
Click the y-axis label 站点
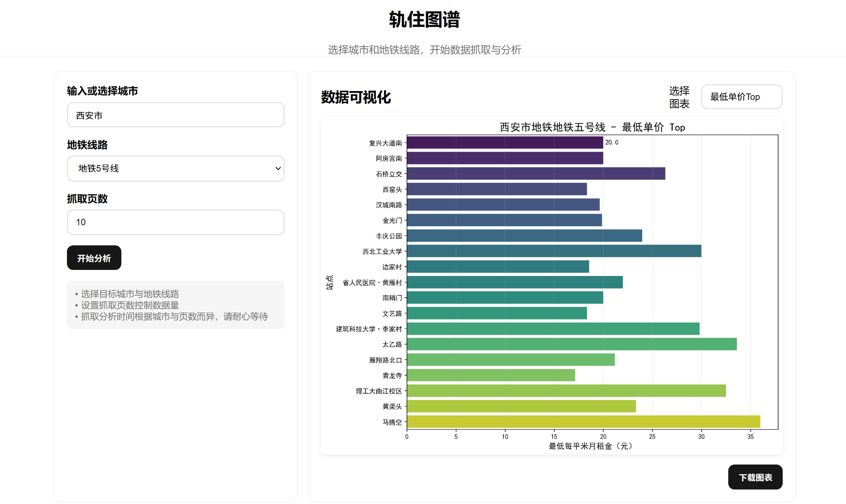pos(329,282)
